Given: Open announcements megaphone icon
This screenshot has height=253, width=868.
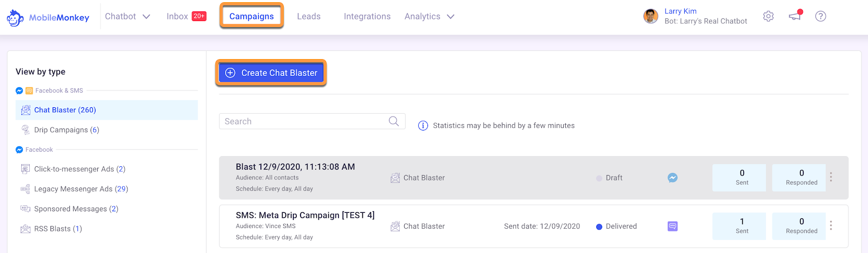Looking at the screenshot, I should [x=795, y=16].
